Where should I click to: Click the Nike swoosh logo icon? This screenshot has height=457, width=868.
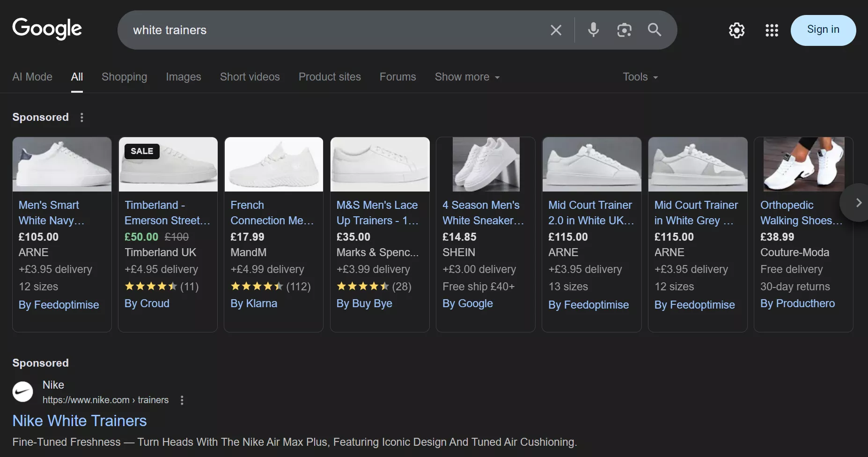(x=22, y=392)
